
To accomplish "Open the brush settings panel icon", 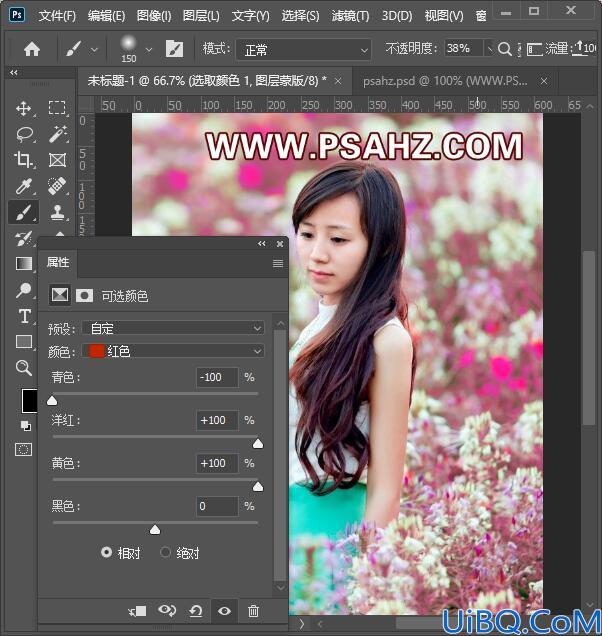I will pyautogui.click(x=174, y=49).
